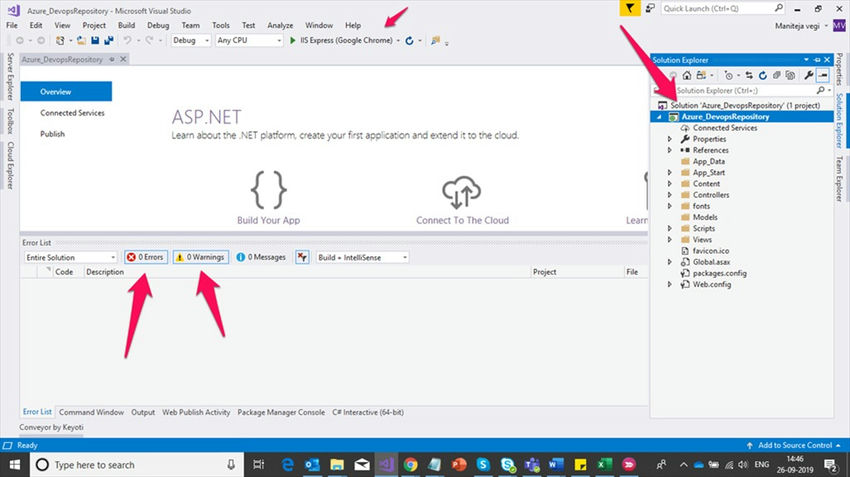Open IIS Express browser selection dropdown arrow

pyautogui.click(x=398, y=41)
